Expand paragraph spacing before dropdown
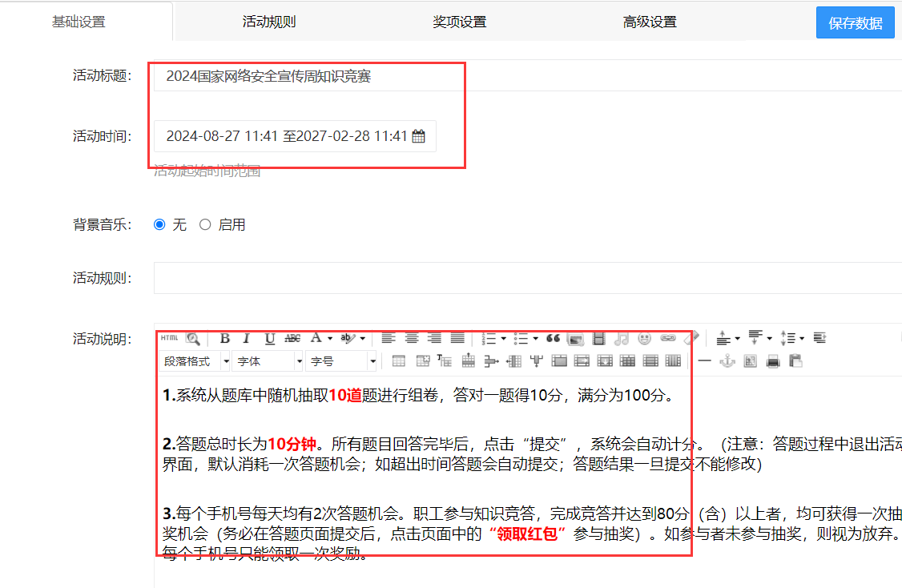The width and height of the screenshot is (902, 588). click(x=738, y=339)
